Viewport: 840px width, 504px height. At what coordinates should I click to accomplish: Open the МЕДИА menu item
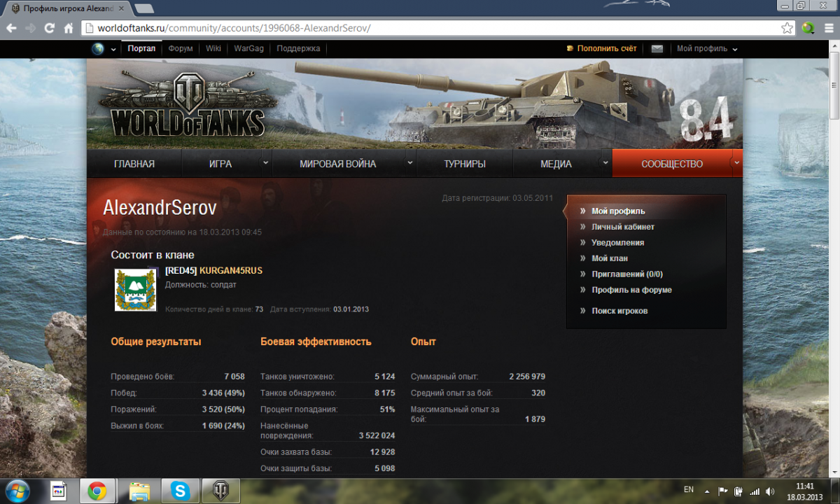[556, 164]
